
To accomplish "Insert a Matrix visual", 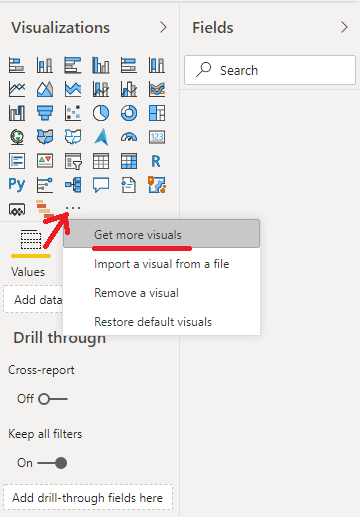I will tap(129, 161).
